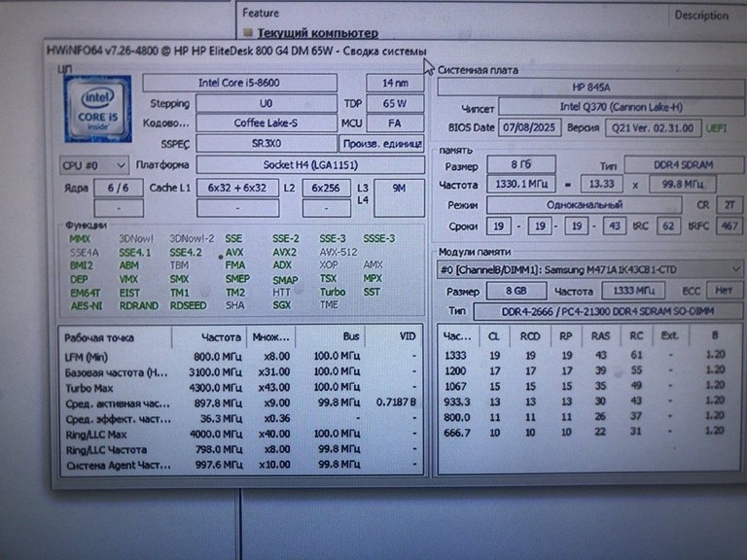Click the Произв. единица button
The width and height of the screenshot is (747, 560).
(x=382, y=144)
